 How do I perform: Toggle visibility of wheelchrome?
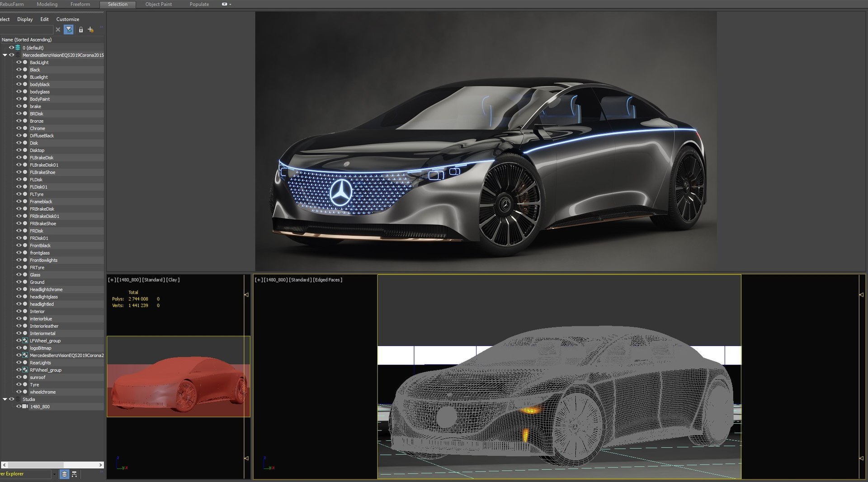click(x=19, y=392)
